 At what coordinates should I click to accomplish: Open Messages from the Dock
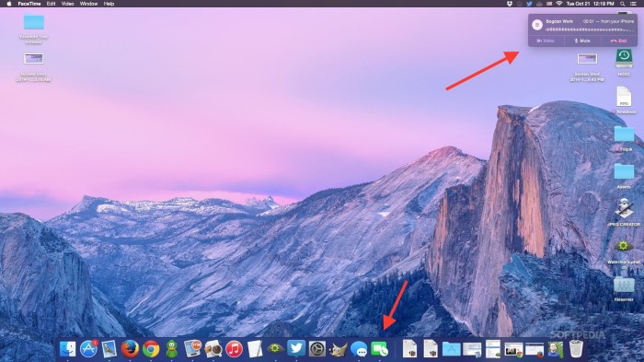[x=359, y=349]
